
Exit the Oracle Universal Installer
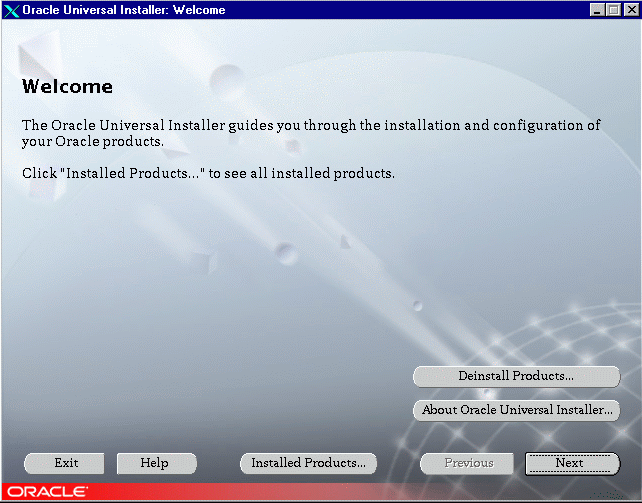pos(66,463)
